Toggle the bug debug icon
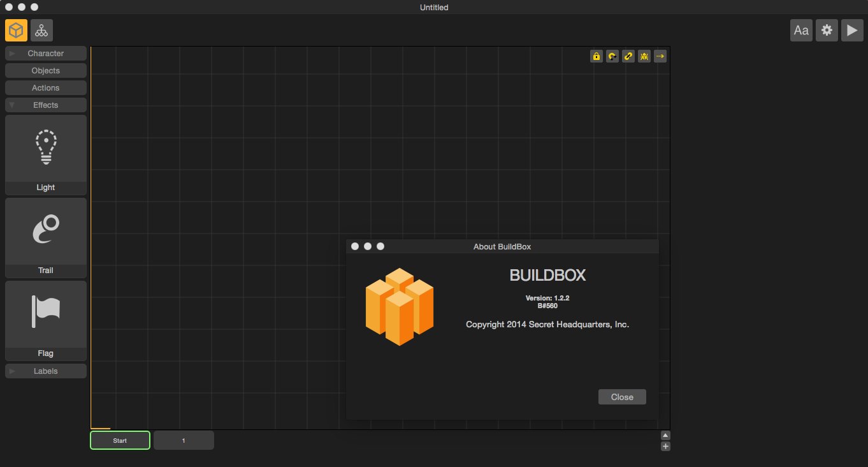The height and width of the screenshot is (467, 868). tap(644, 56)
